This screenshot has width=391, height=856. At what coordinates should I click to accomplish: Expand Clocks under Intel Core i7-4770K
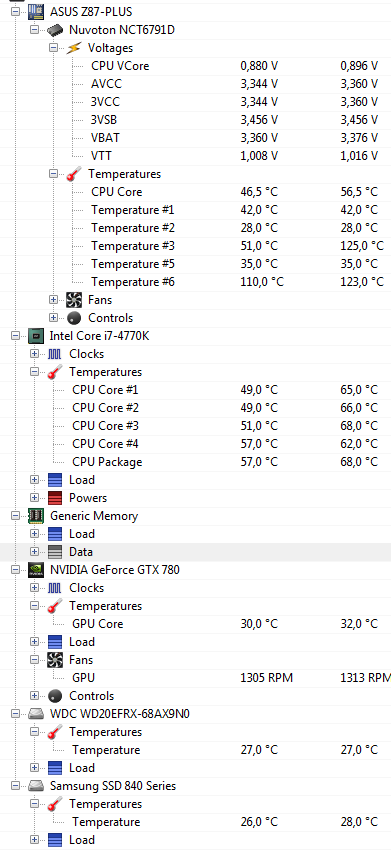pos(34,354)
